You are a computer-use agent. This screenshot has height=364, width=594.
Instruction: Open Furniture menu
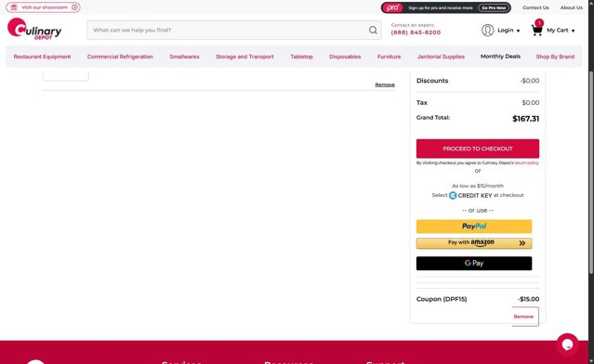389,57
